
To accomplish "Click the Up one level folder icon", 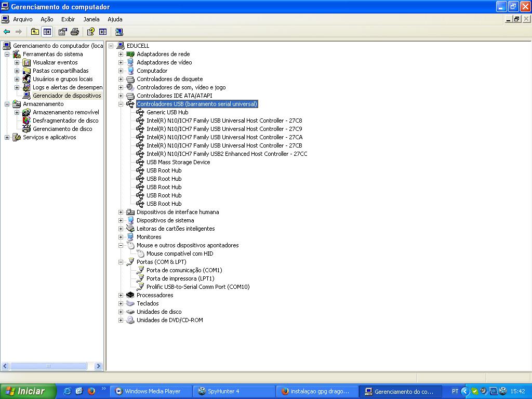I will [35, 32].
